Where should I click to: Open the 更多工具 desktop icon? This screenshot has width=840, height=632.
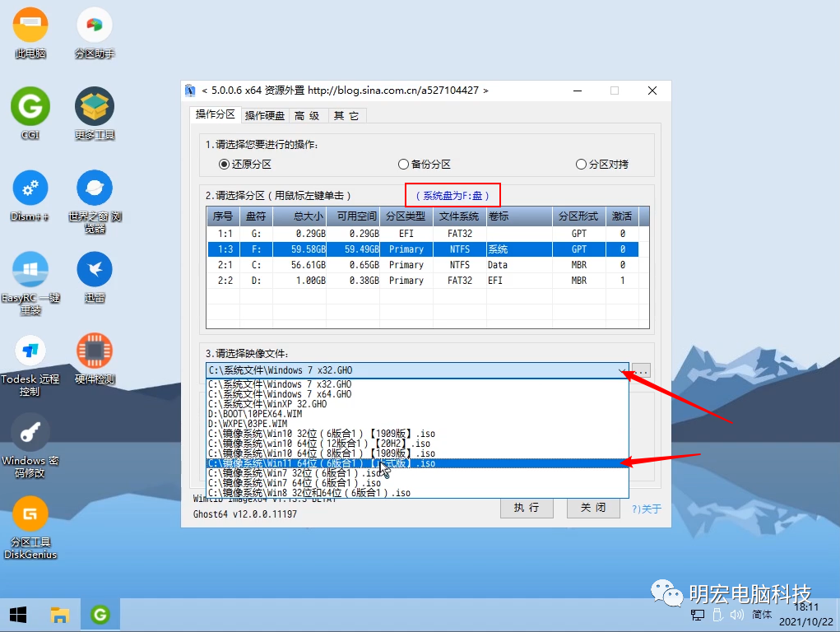[95, 113]
